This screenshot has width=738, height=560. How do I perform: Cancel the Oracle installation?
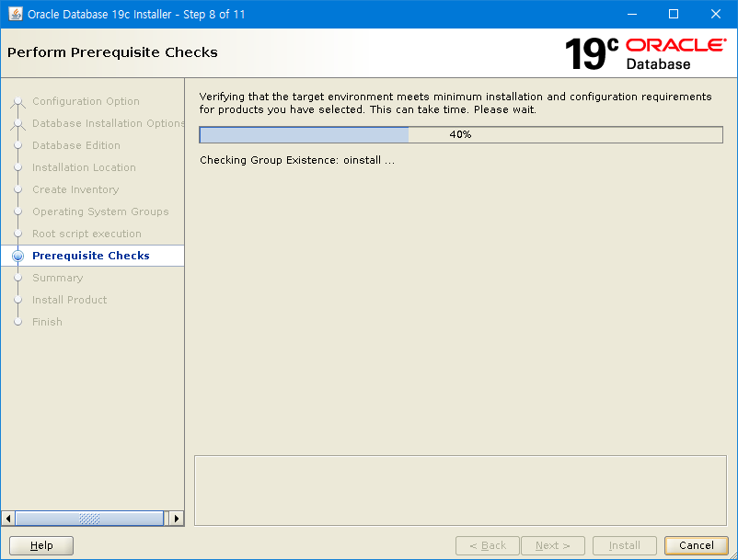tap(696, 545)
